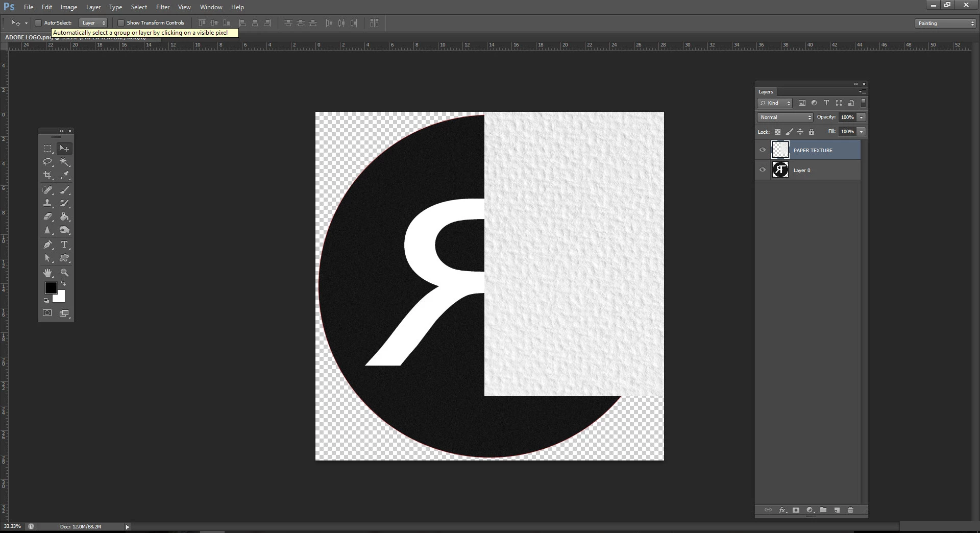Select the Clone Stamp tool
980x533 pixels.
tap(47, 203)
